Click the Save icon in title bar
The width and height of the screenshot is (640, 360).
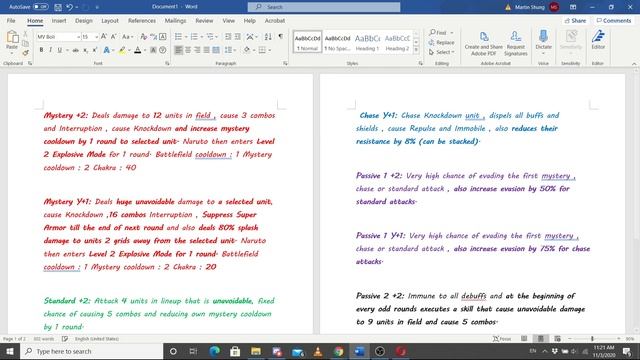click(58, 7)
